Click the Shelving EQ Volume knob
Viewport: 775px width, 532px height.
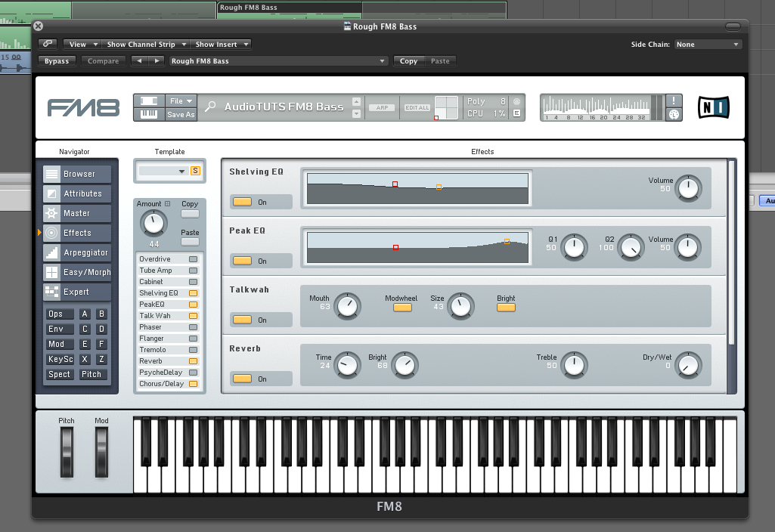(x=688, y=188)
